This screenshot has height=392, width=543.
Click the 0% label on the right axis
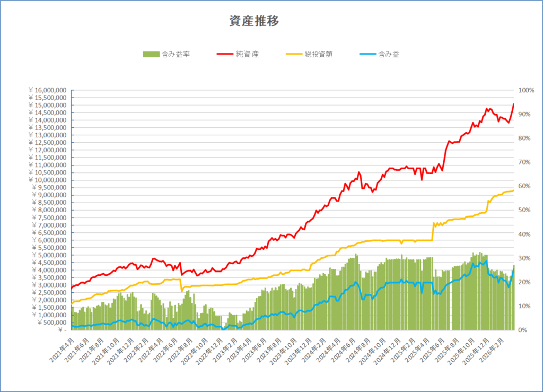tap(523, 330)
